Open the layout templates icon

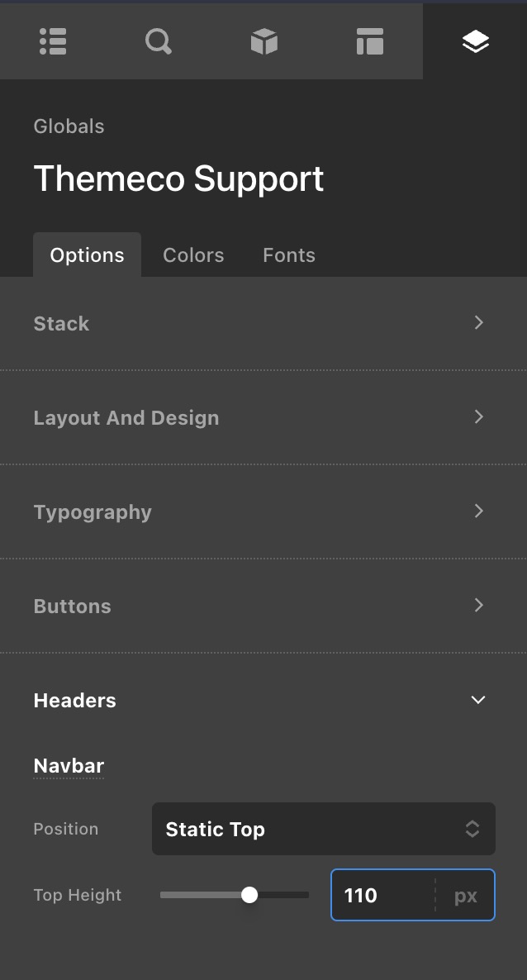tap(369, 41)
